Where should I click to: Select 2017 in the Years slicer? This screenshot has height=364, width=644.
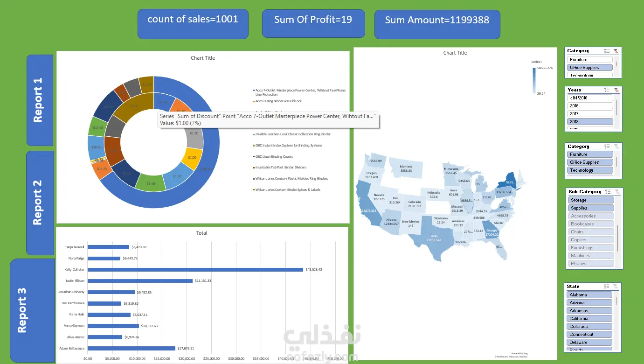pos(590,114)
